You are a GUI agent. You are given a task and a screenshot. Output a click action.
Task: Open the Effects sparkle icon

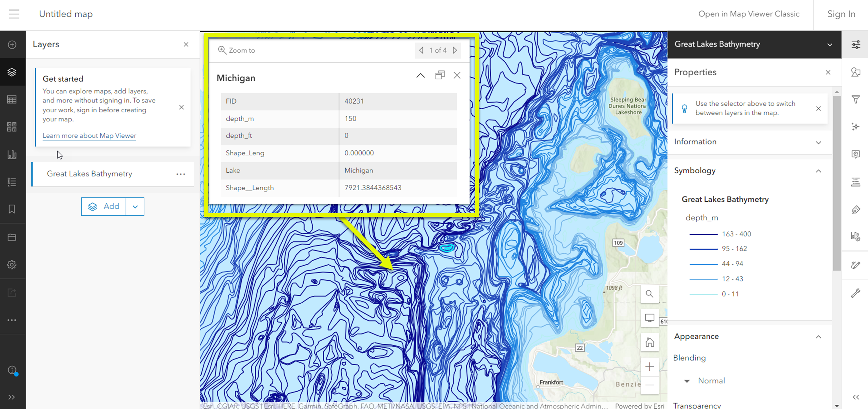click(855, 127)
